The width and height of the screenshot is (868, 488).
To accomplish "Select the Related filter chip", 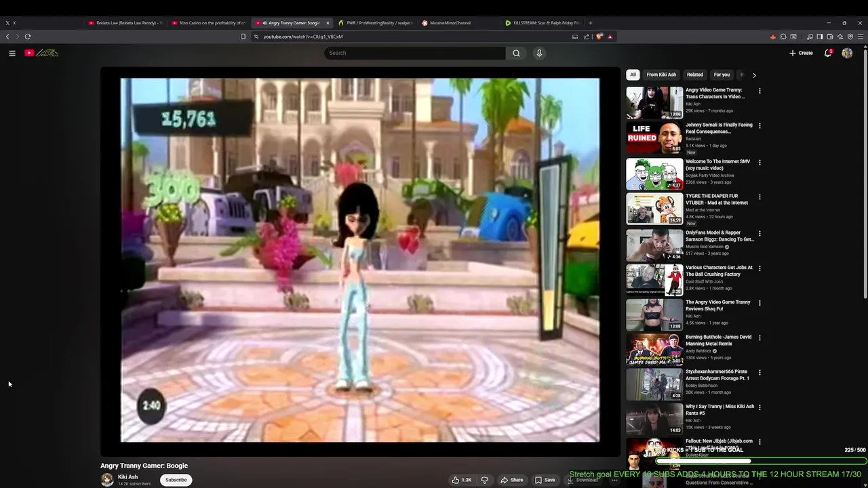I will point(695,75).
